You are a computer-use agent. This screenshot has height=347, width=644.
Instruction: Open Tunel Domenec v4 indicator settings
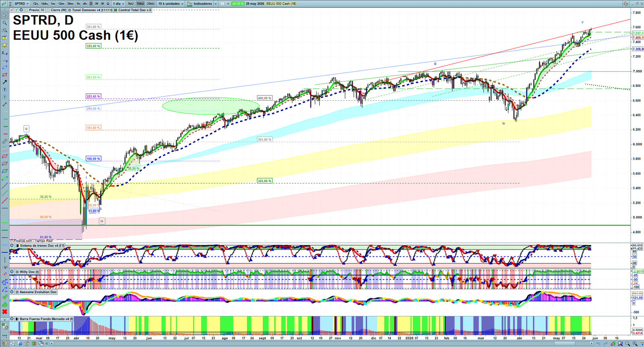92,10
